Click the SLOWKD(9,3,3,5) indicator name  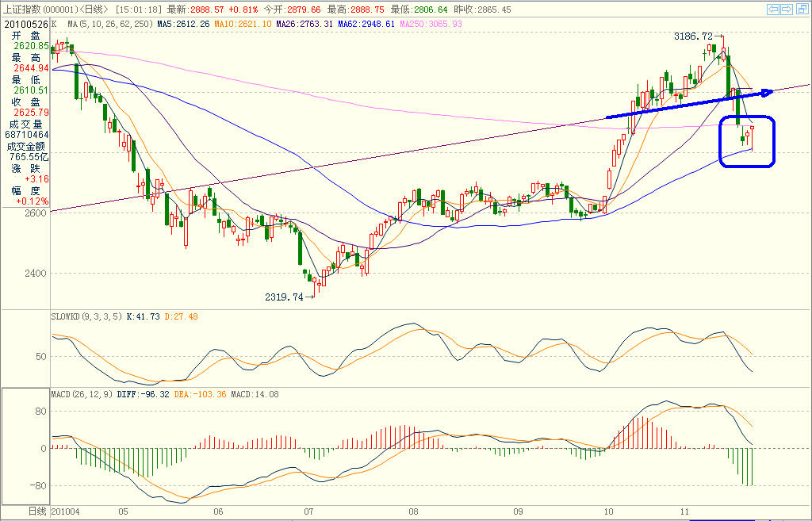(x=86, y=316)
